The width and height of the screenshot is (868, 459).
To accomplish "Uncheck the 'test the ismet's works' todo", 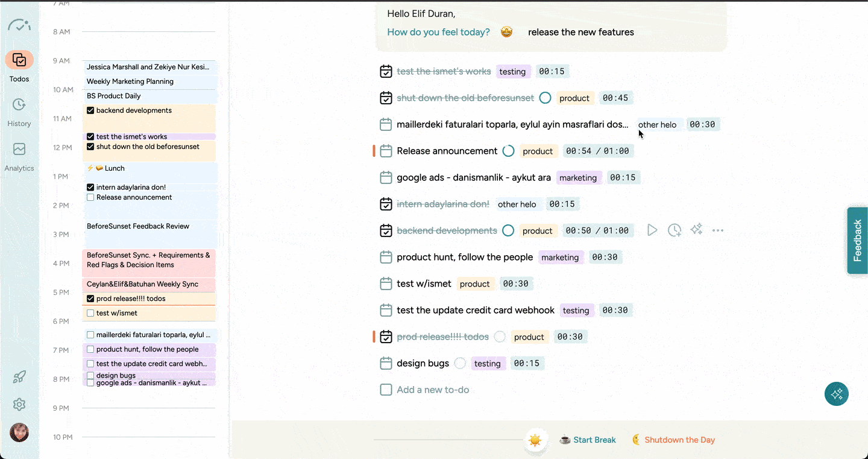I will pos(386,72).
